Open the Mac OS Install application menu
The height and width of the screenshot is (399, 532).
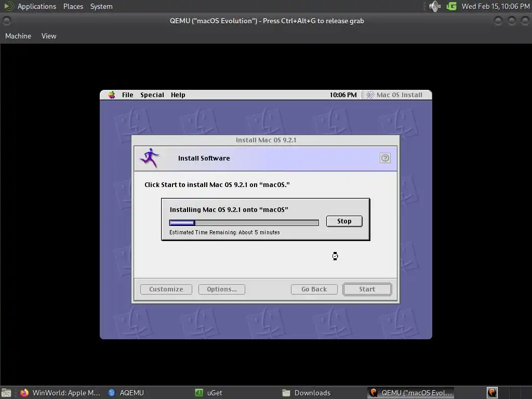394,95
